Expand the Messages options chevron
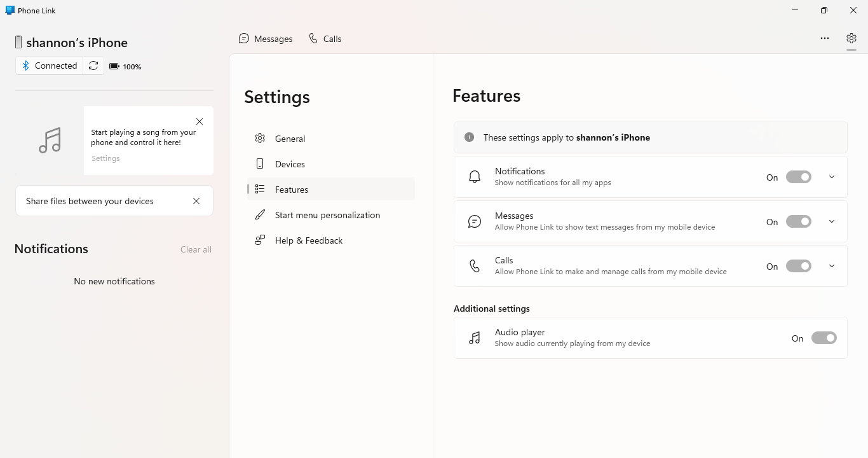 pos(832,221)
